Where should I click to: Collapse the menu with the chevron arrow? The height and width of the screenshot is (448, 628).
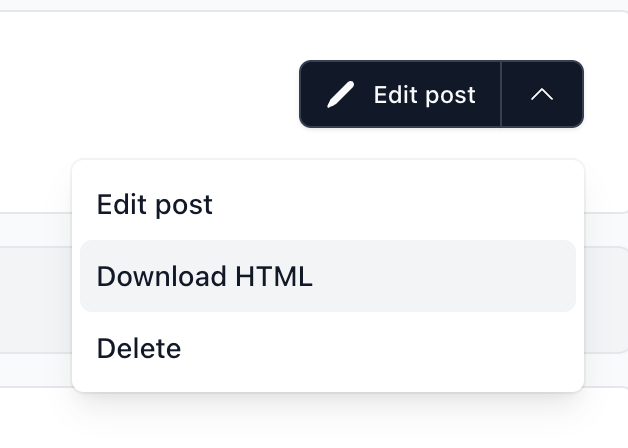[541, 95]
